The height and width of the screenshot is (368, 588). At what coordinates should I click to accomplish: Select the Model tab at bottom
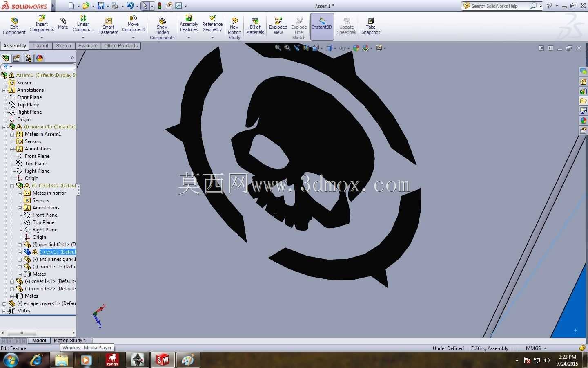[x=39, y=341]
